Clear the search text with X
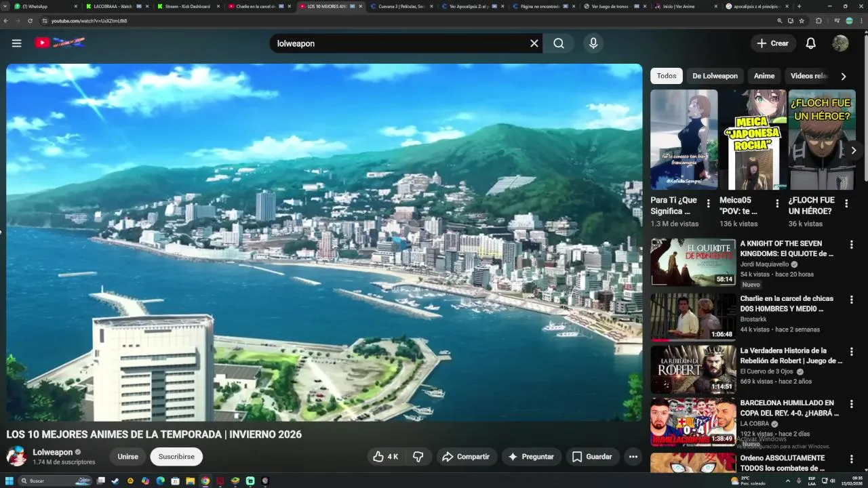The height and width of the screenshot is (488, 868). [x=534, y=43]
